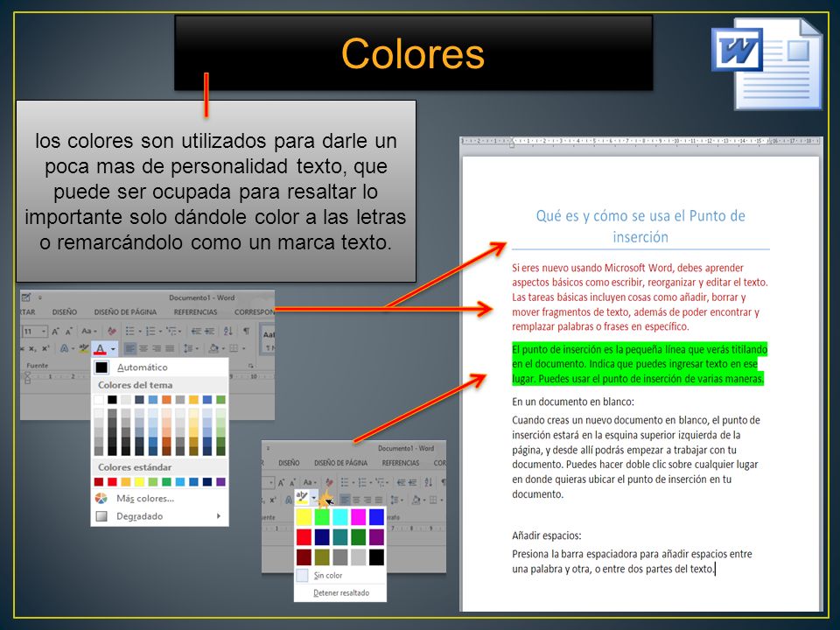
Task: Click document title Qué es y cómo se usa
Action: click(x=640, y=226)
